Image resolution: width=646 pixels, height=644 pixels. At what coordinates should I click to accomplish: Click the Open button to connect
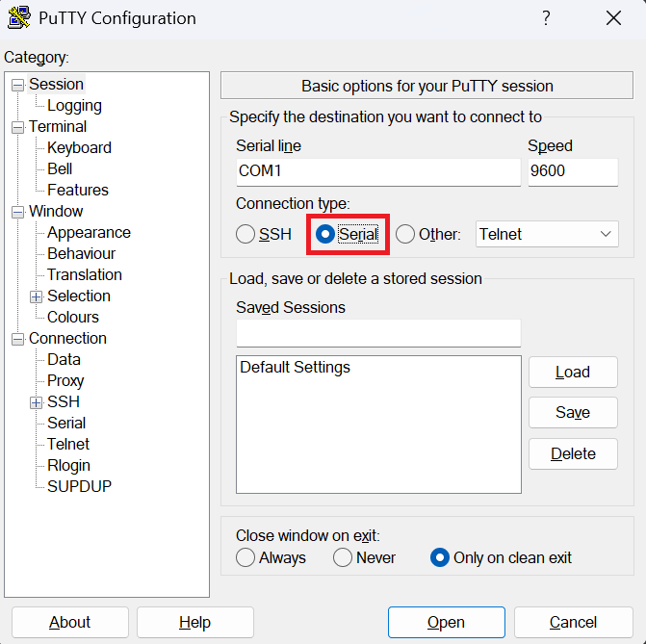(446, 622)
